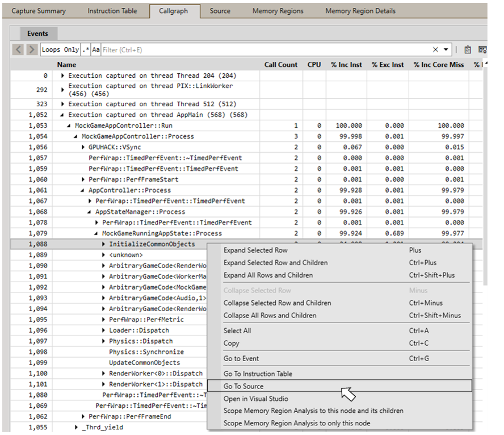Click the copy-to-clipboard icon in toolbar
This screenshot has height=435, width=504.
468,49
